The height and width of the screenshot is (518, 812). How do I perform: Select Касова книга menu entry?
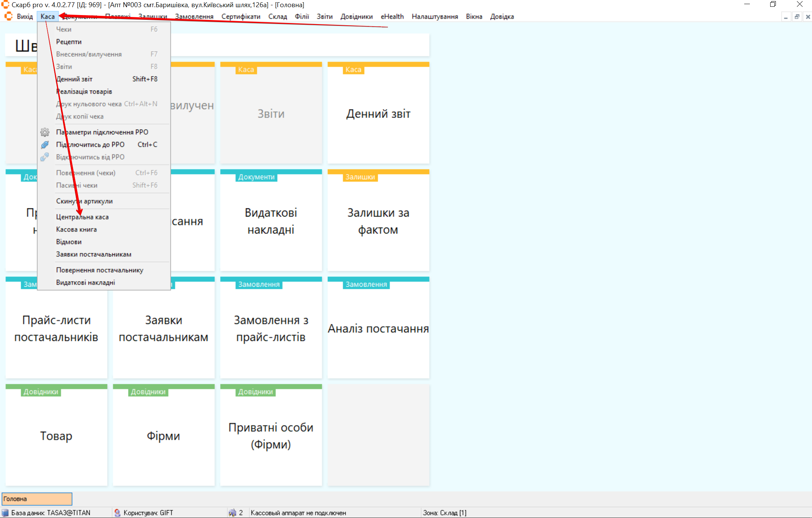pyautogui.click(x=76, y=229)
